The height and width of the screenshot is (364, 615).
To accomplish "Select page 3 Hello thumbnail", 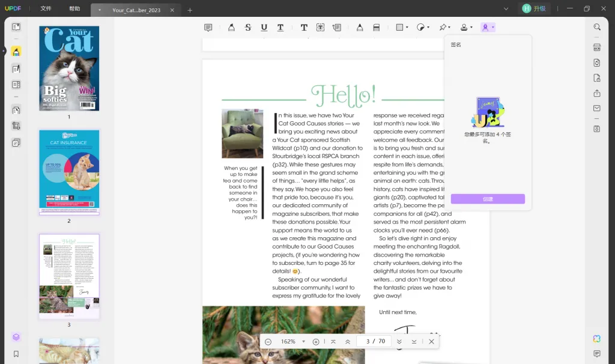I will point(69,276).
